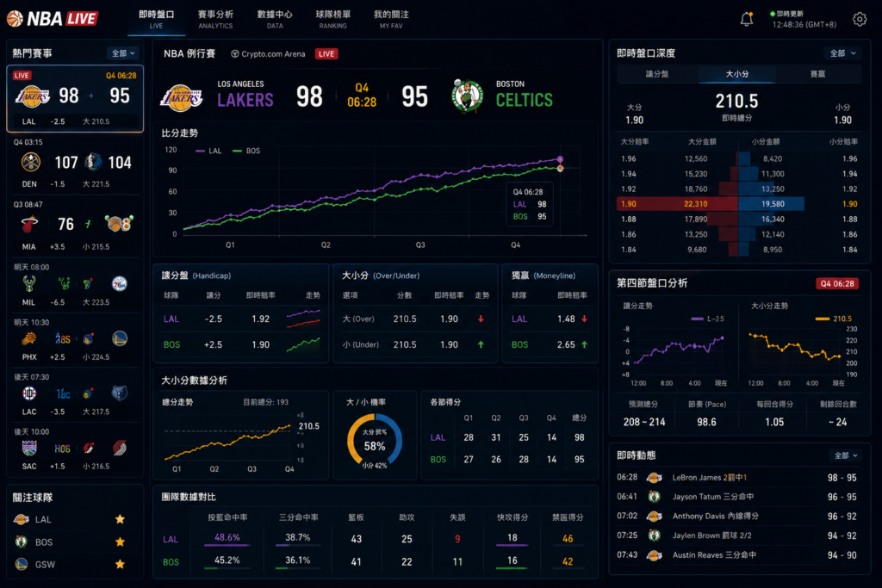This screenshot has height=588, width=882.
Task: Select LAL moneyline odds 1.48
Action: tap(566, 319)
